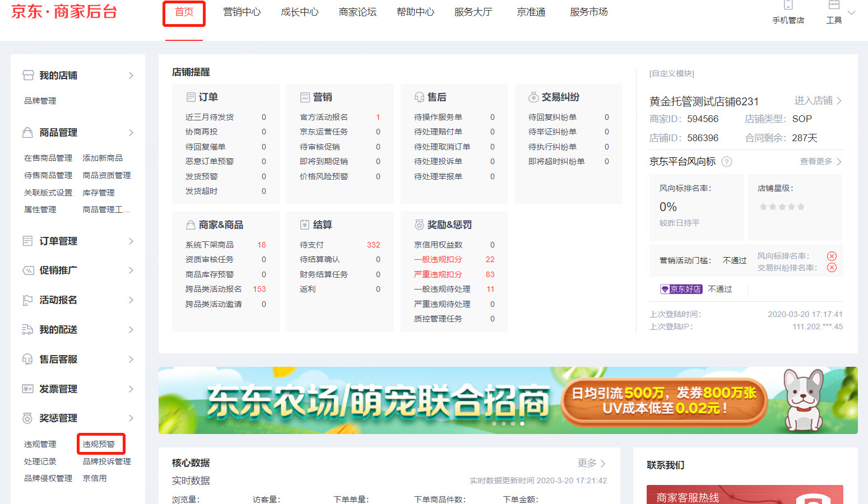Click the 发票管理 invoice icon
868x504 pixels.
[x=27, y=389]
